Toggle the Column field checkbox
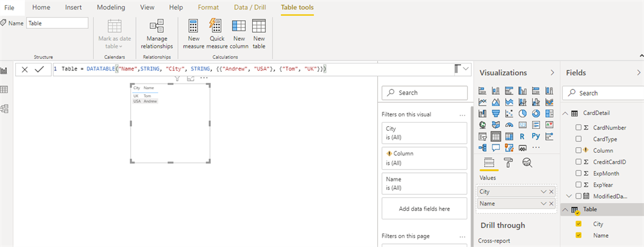The image size is (644, 247). click(579, 151)
